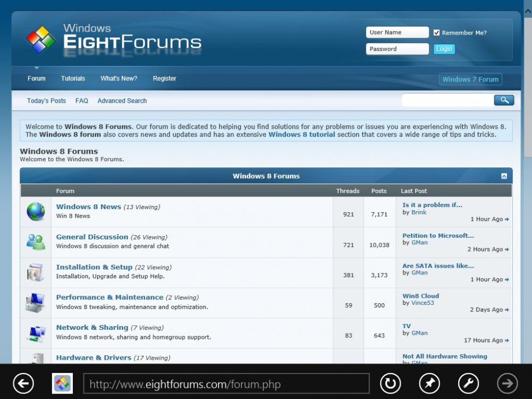Open Advanced Search

pyautogui.click(x=122, y=101)
